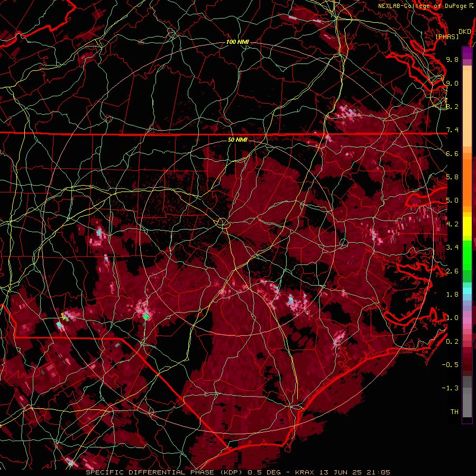This screenshot has width=476, height=476.
Task: Click the 'NEXLAB-College of DuPage' attribution text
Action: [x=423, y=6]
